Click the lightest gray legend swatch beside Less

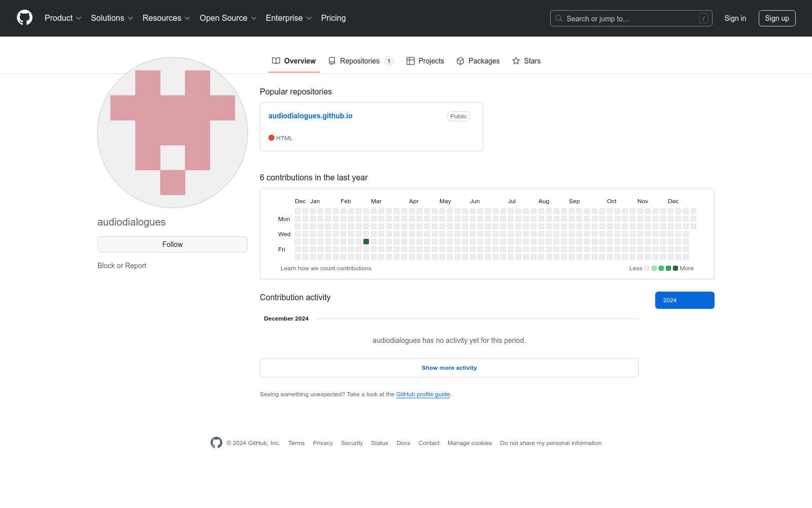pos(647,268)
